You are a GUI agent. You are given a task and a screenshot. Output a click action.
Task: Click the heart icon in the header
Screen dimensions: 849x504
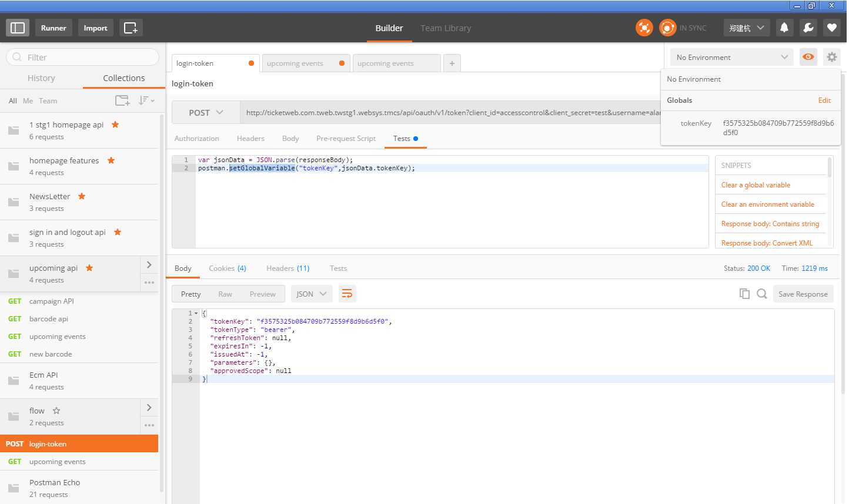point(831,28)
